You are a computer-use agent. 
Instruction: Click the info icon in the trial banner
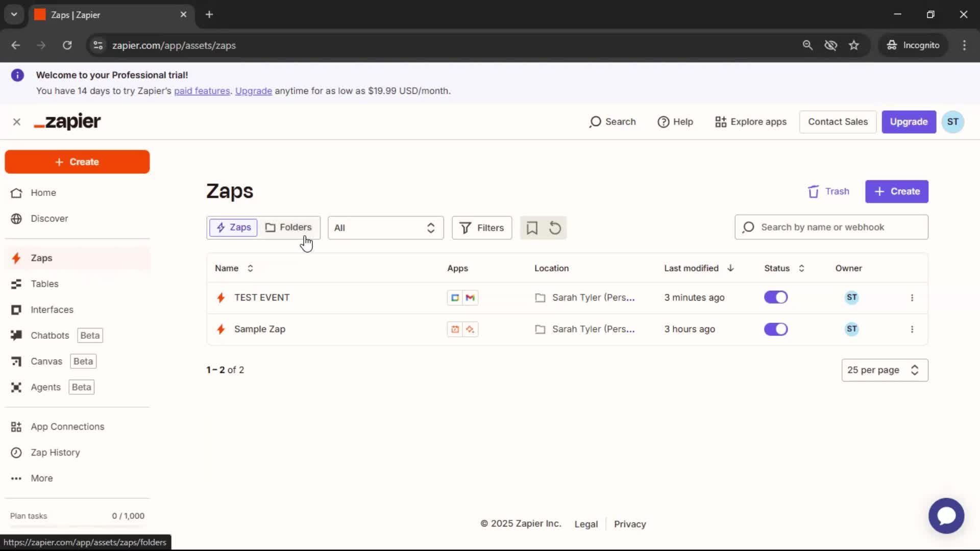click(x=17, y=76)
